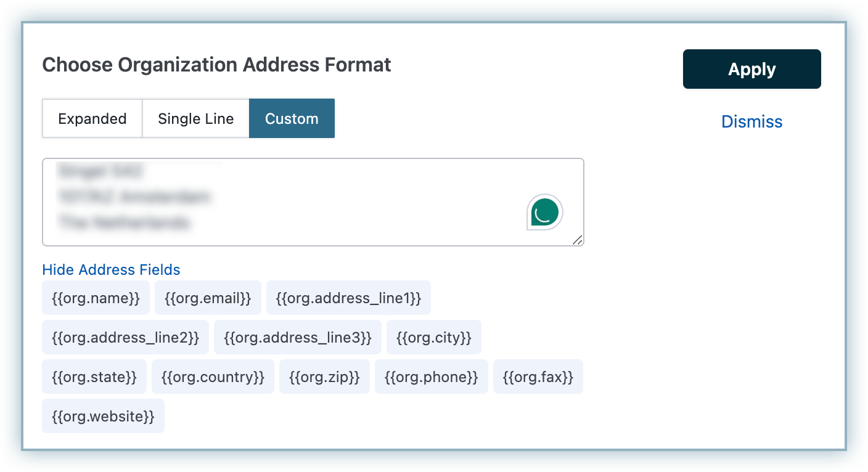The image size is (868, 472).
Task: Insert the {{org.country}} placeholder
Action: point(213,377)
